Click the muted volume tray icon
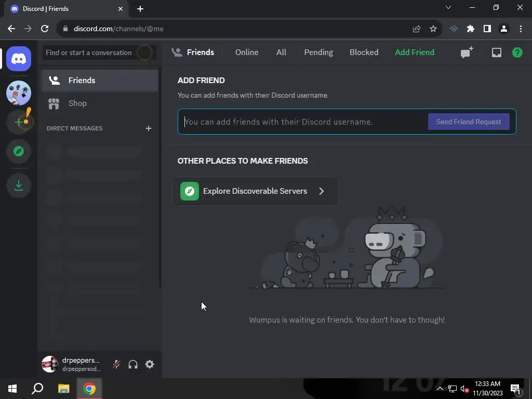Viewport: 532px width, 399px height. (x=464, y=389)
